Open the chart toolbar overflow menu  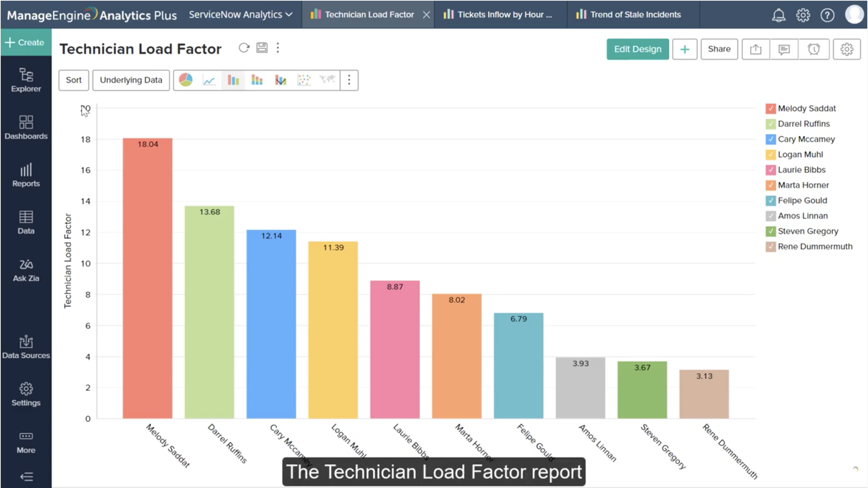[x=349, y=80]
